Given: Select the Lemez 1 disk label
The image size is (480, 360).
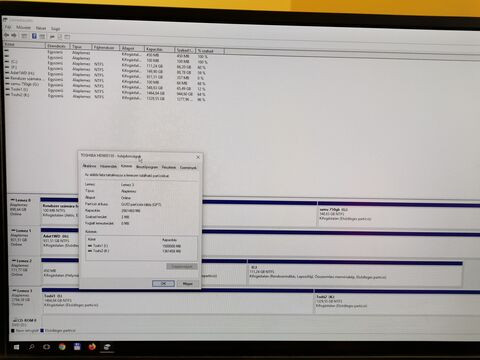Looking at the screenshot, I should click(x=23, y=230).
